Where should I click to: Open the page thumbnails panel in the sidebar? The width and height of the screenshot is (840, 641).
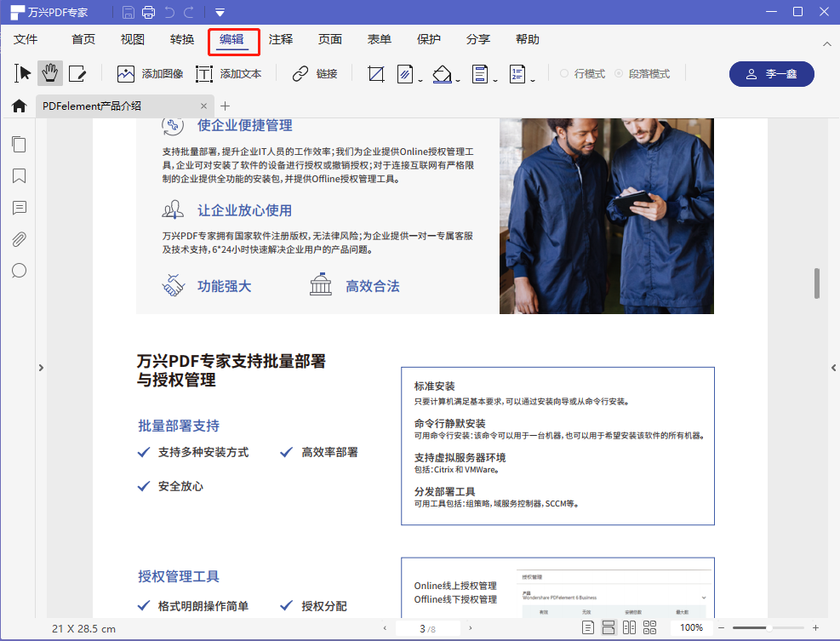click(x=19, y=144)
